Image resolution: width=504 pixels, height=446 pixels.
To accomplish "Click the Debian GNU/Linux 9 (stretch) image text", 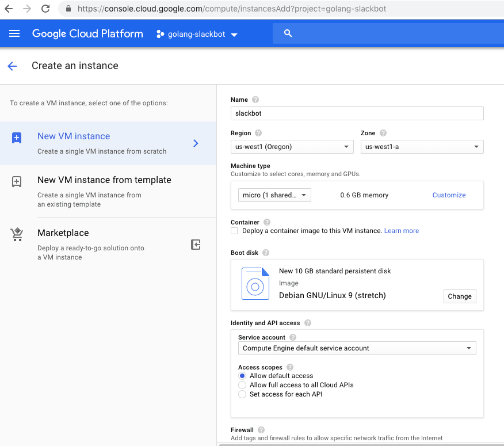I will [x=333, y=296].
